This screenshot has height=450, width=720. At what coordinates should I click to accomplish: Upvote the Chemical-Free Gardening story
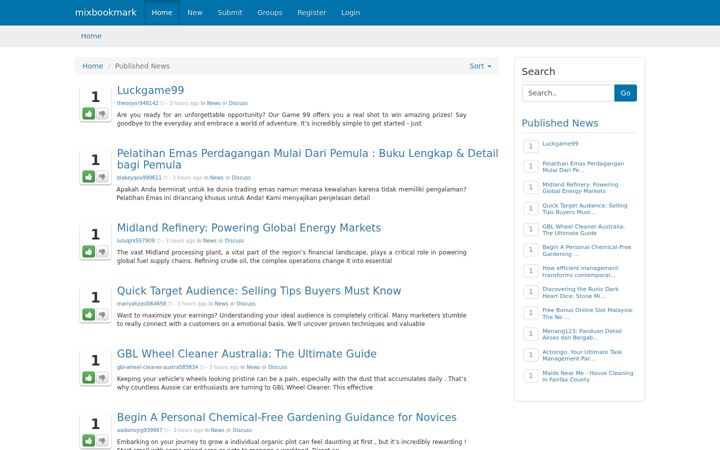(x=89, y=440)
